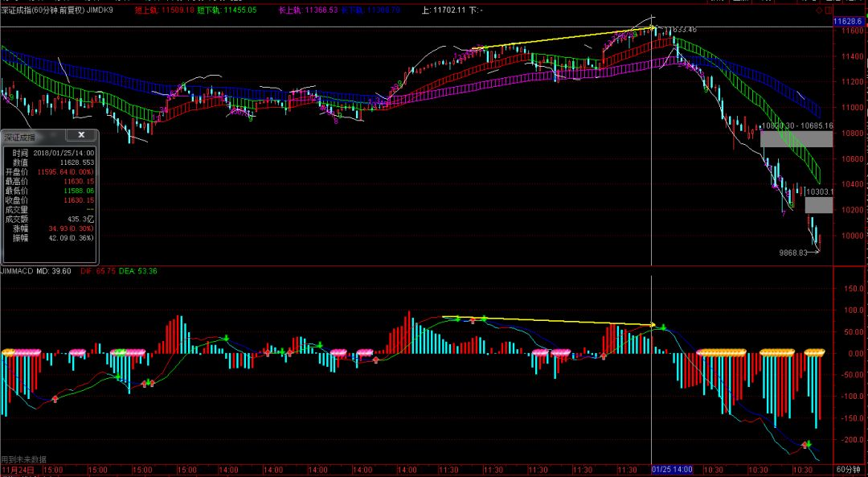Click the gray gap box near 10303.1
Screen dimensions: 868x477
point(819,206)
